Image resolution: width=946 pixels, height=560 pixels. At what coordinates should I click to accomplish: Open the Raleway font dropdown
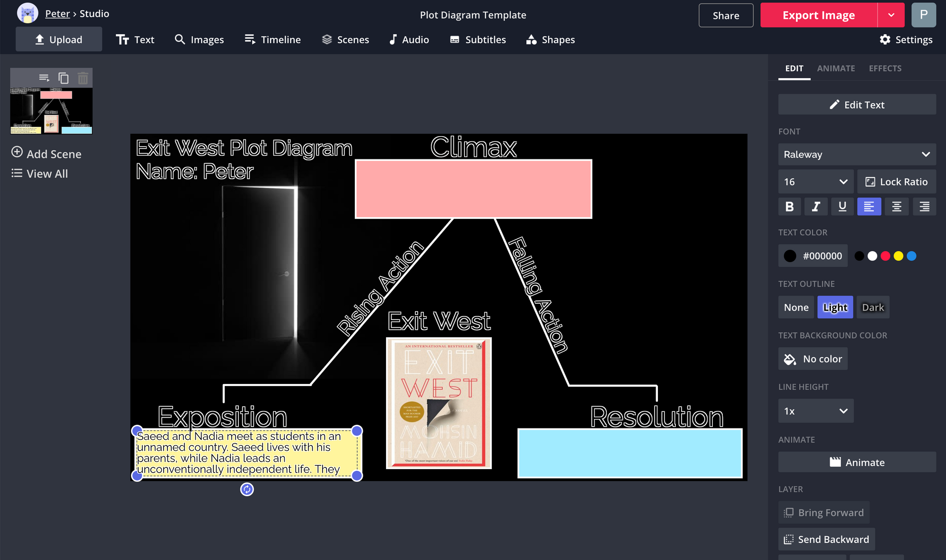pyautogui.click(x=857, y=155)
